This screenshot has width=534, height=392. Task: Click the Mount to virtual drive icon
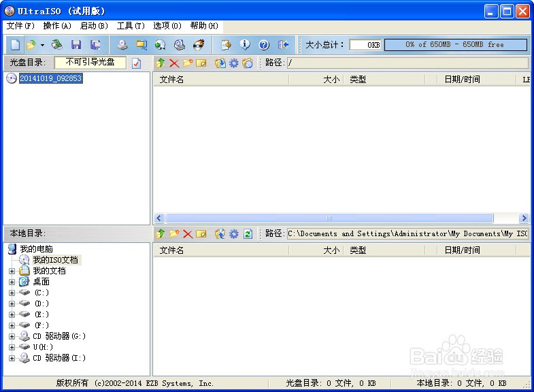tap(180, 45)
